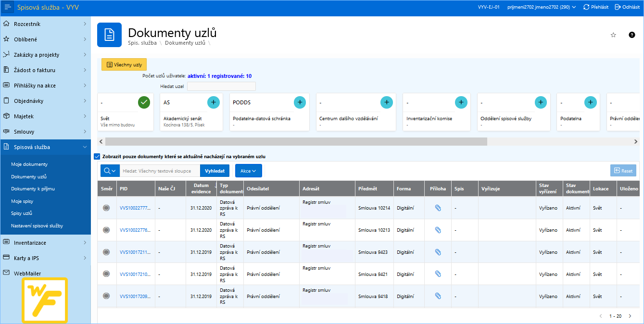Open attachment paperclip for Smlouva 10214

[438, 208]
